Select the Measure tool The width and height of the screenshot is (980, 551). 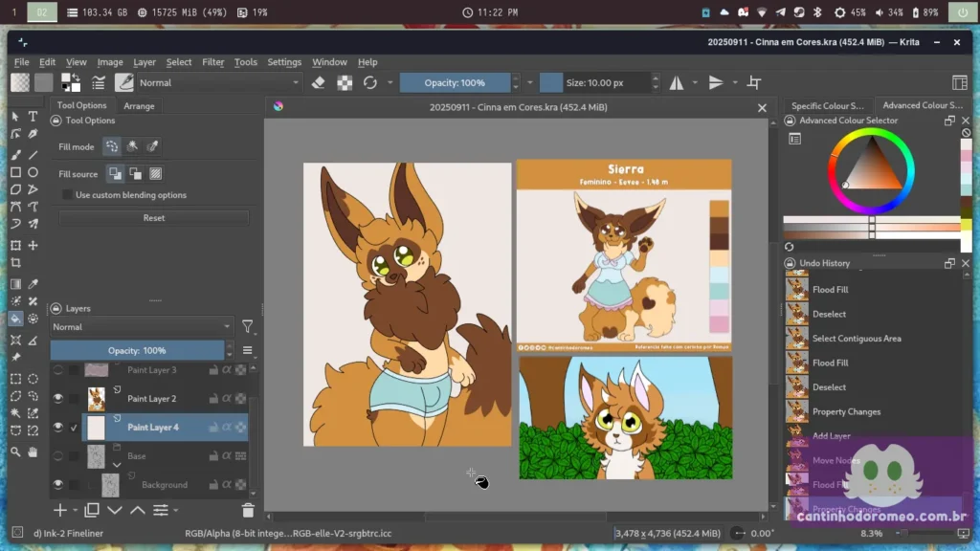(x=33, y=341)
